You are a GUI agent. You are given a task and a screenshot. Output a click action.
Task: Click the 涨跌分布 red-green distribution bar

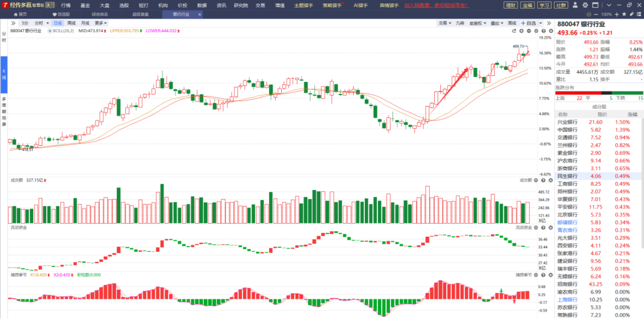(x=599, y=93)
